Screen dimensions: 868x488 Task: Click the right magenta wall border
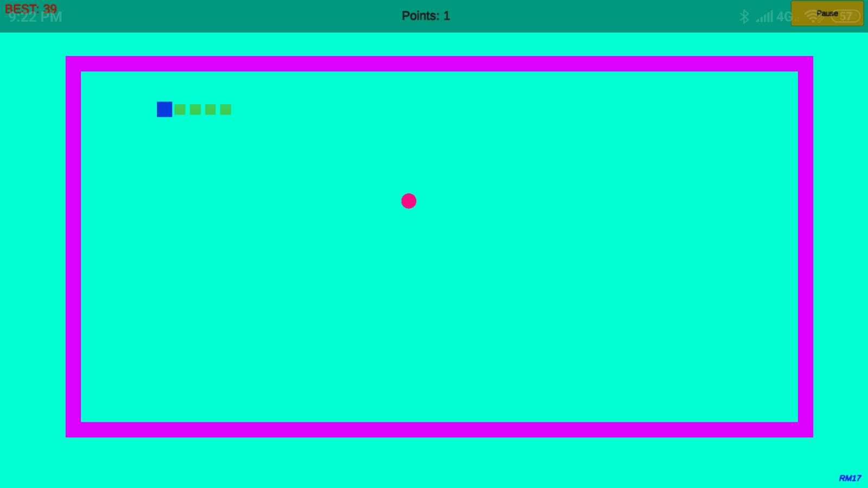click(805, 246)
